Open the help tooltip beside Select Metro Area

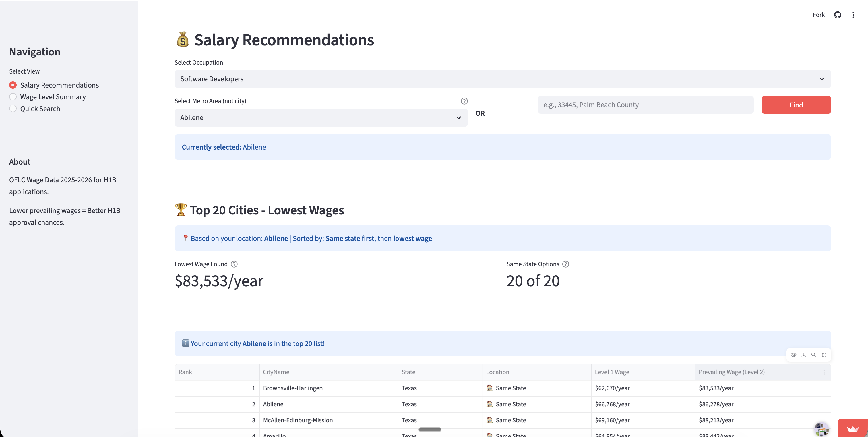pos(464,101)
